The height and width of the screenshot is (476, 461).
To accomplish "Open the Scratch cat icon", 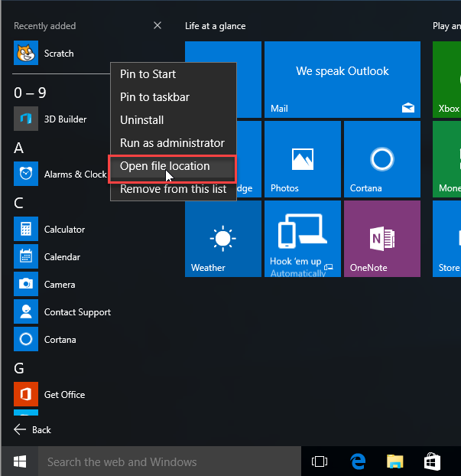I will point(26,53).
